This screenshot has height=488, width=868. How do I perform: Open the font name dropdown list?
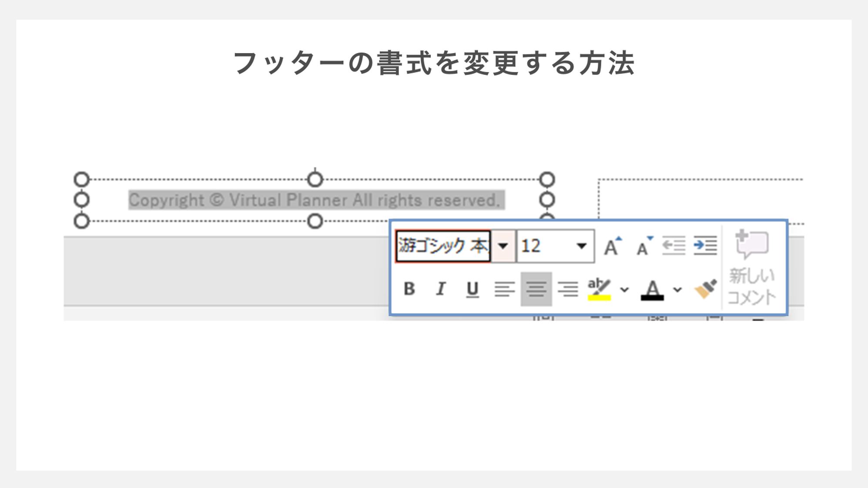click(503, 246)
